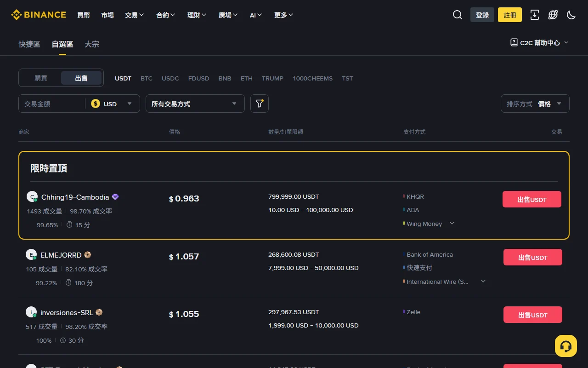Open ELMEJORRD merchant profile
Viewport: 588px width, 368px height.
[x=61, y=255]
